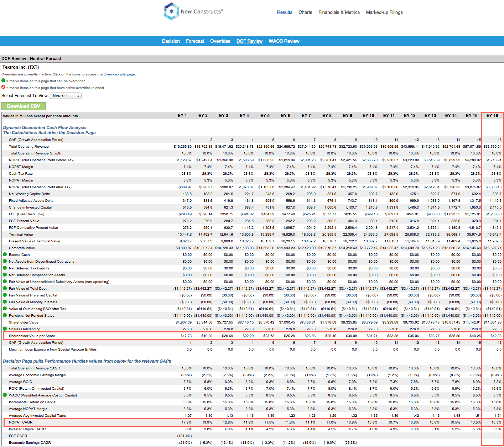Screen dimensions: 504x447
Task: Click the Decision Page Performance Hurdles heading
Action: (87, 361)
